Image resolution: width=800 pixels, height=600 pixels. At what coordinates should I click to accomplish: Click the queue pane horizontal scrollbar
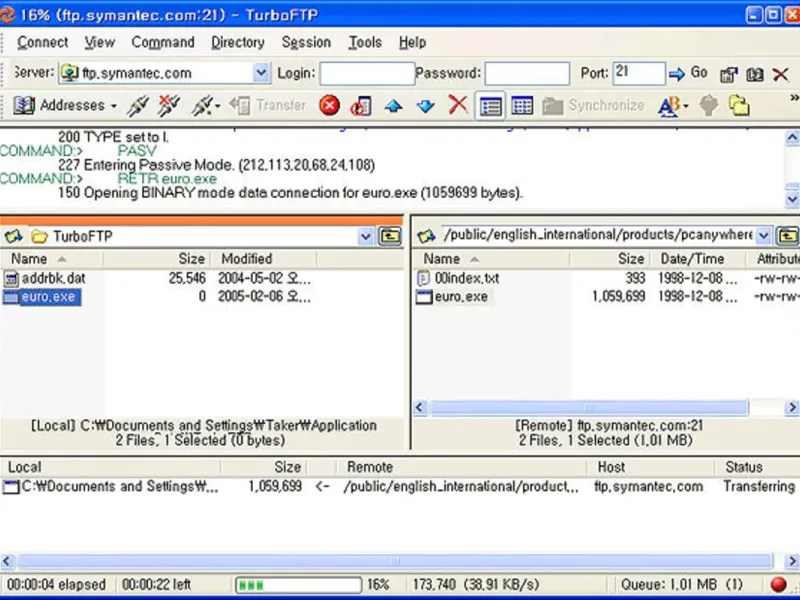tap(394, 561)
